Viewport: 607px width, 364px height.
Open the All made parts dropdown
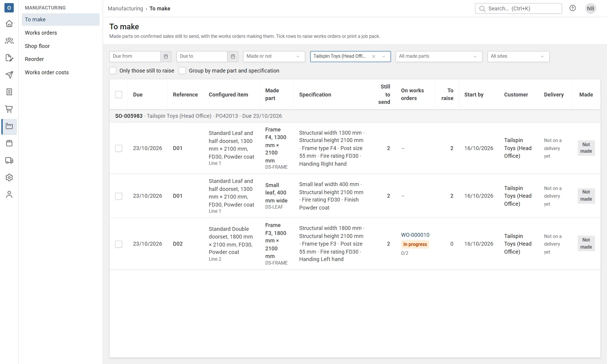pyautogui.click(x=439, y=57)
